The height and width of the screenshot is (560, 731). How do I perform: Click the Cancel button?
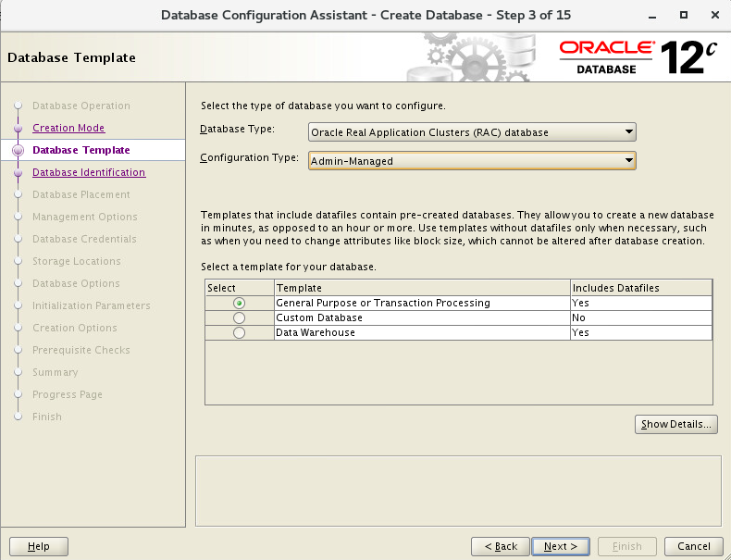pyautogui.click(x=694, y=546)
